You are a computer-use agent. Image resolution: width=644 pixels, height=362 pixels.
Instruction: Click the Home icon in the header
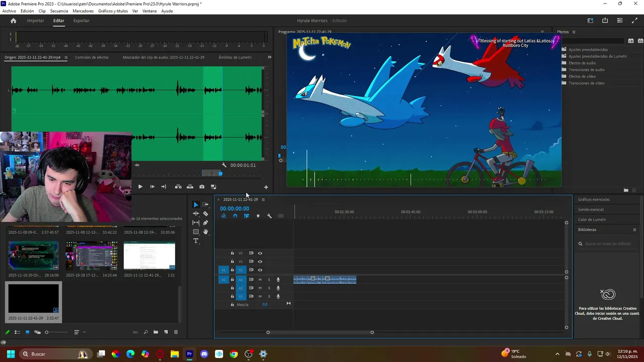pyautogui.click(x=14, y=21)
